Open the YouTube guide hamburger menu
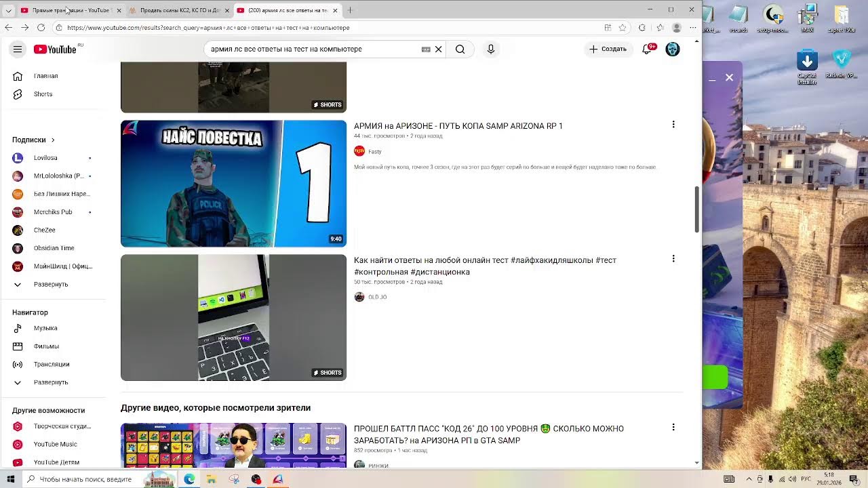Viewport: 868px width, 488px height. point(18,49)
